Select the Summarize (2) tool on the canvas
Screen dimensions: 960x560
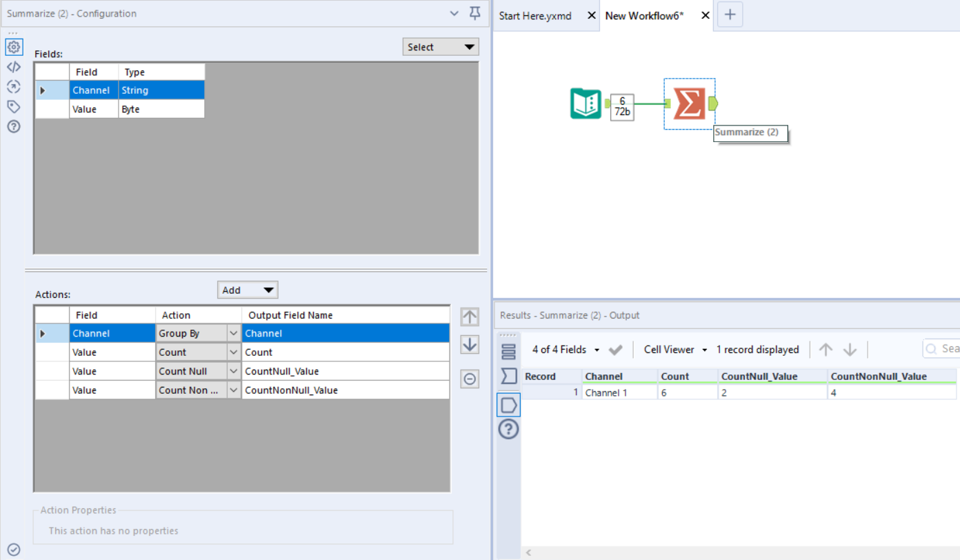click(689, 103)
